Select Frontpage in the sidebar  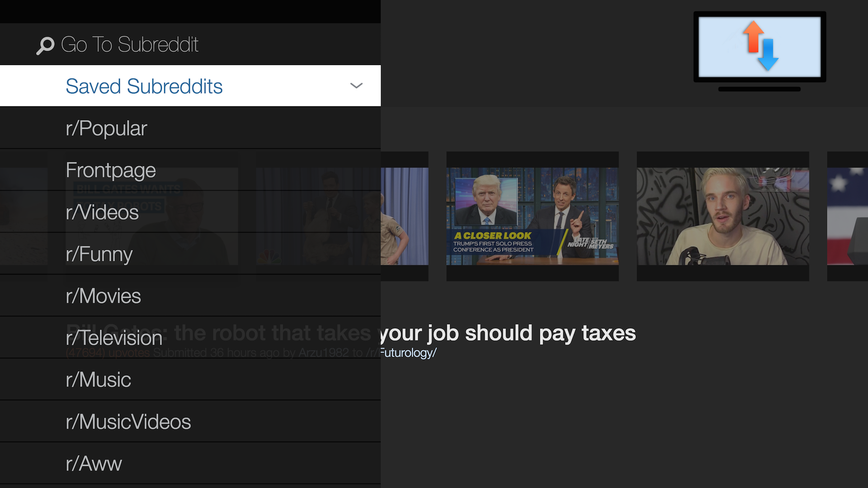click(x=111, y=170)
